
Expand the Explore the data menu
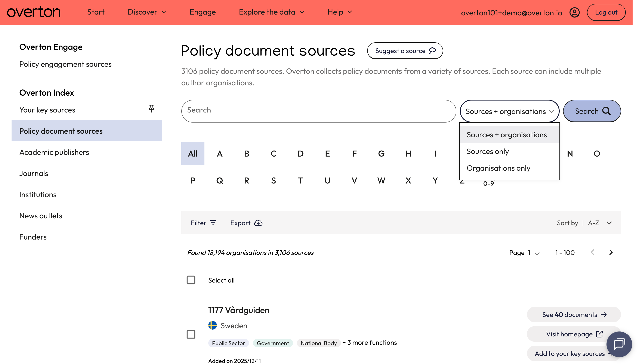(272, 12)
